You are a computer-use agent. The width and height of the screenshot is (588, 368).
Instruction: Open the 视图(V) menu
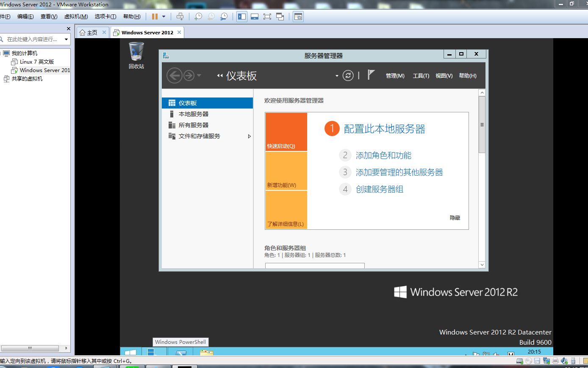(444, 76)
